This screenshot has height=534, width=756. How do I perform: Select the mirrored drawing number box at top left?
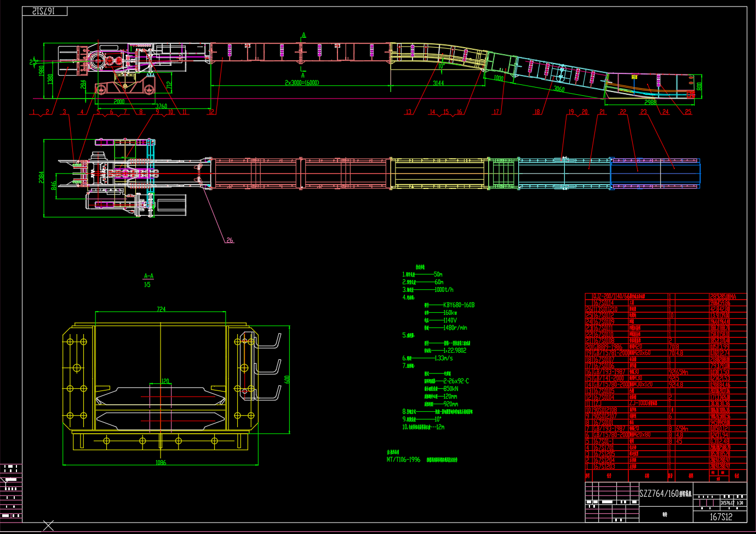pyautogui.click(x=44, y=11)
